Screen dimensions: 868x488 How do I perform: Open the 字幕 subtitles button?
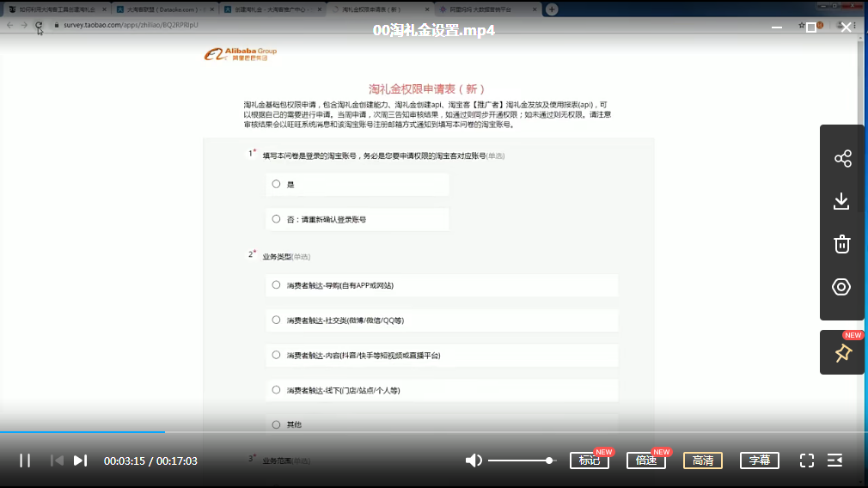point(760,461)
